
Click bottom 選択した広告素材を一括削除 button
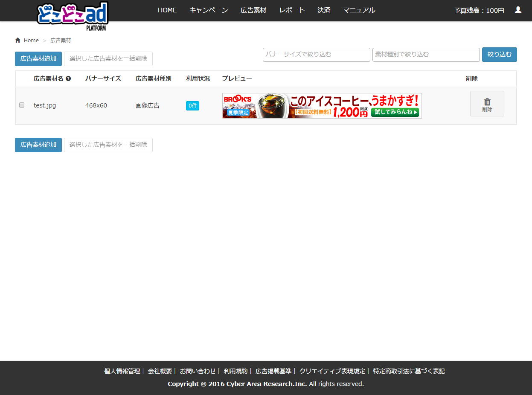click(x=108, y=145)
